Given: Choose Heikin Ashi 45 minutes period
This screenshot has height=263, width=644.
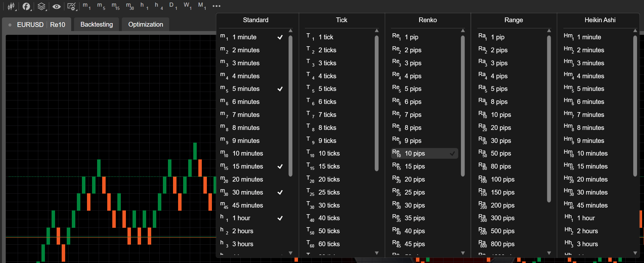Looking at the screenshot, I should coord(596,205).
